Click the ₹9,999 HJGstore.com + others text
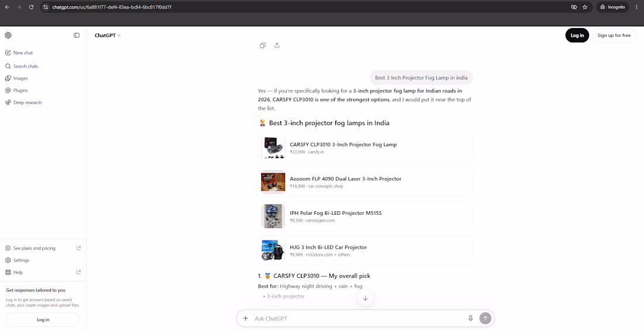This screenshot has height=330, width=644. (x=320, y=255)
